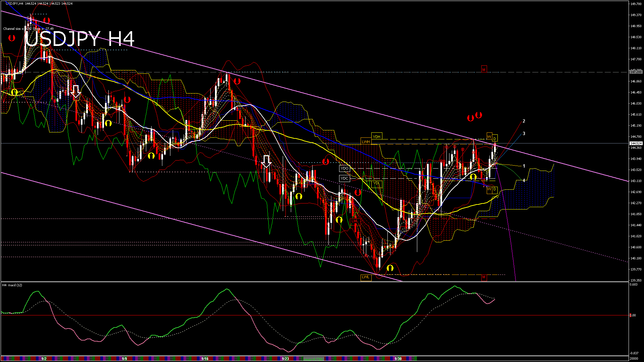Click the red M marker at bottom low line

point(484,277)
